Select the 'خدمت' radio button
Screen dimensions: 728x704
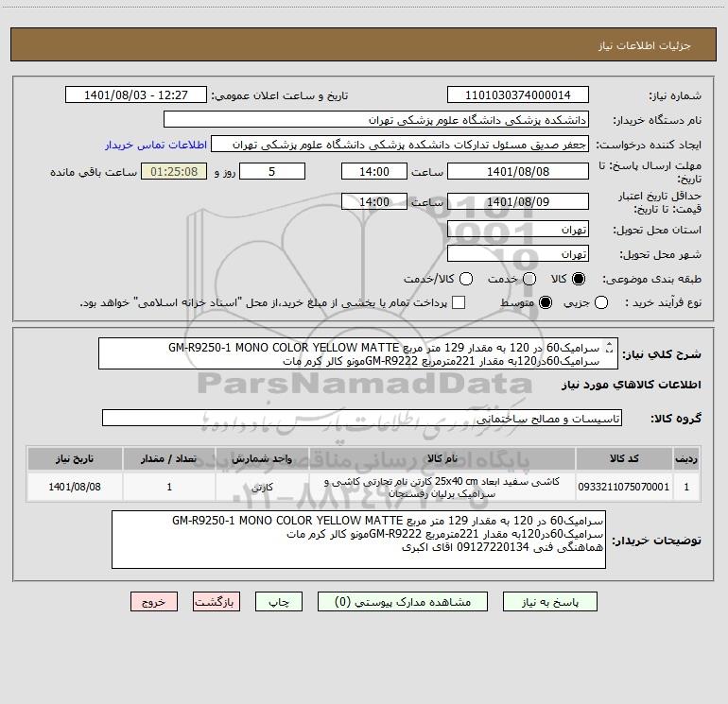pyautogui.click(x=529, y=279)
